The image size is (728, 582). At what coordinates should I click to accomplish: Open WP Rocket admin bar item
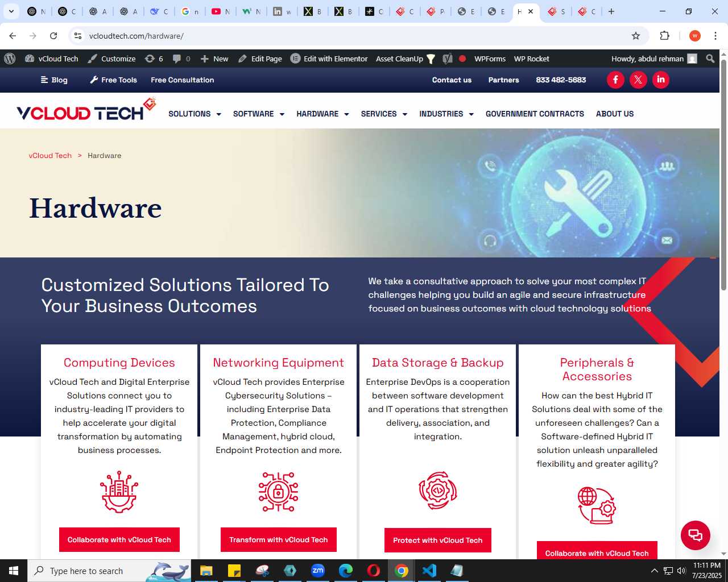click(531, 59)
